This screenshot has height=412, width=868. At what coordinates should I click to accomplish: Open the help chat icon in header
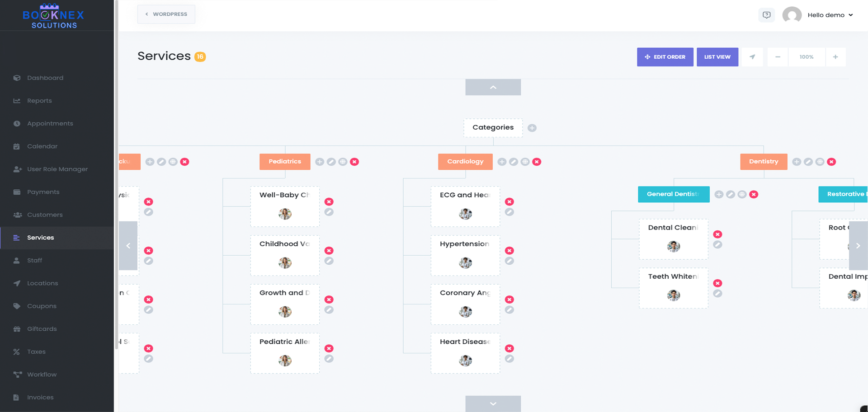coord(766,15)
